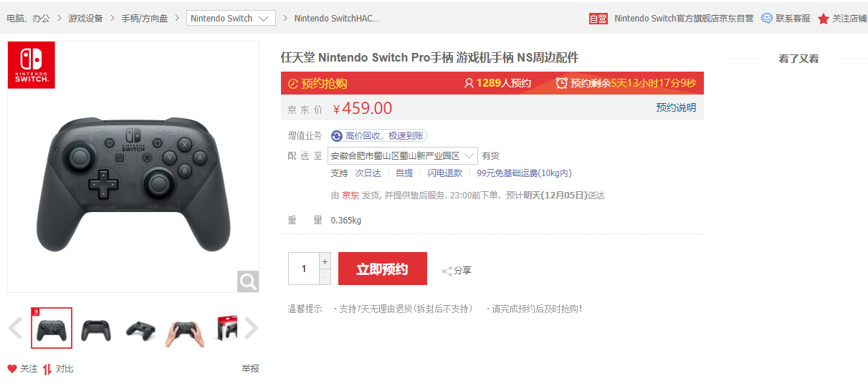Open the 预约说明 link
868x386 pixels.
click(x=676, y=107)
